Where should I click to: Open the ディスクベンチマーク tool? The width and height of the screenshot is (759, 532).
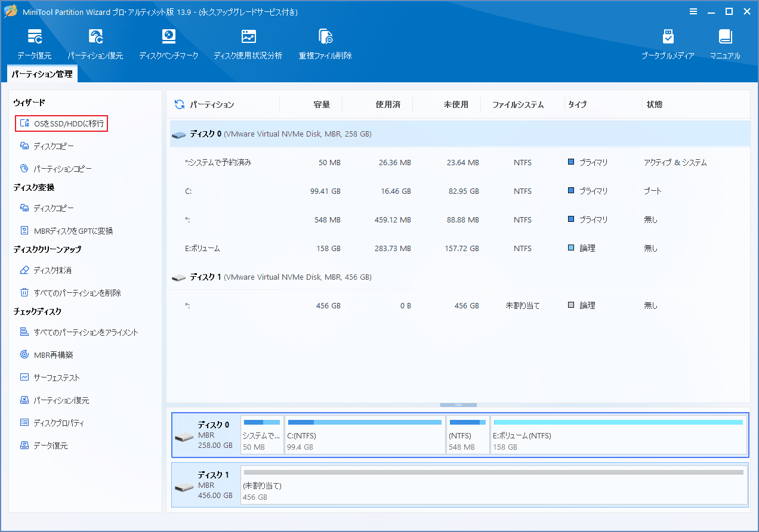[x=169, y=44]
